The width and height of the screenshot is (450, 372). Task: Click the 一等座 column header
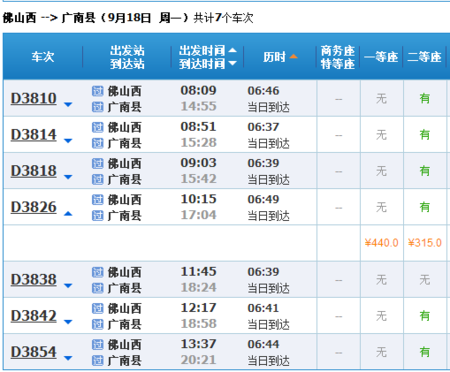coord(381,57)
